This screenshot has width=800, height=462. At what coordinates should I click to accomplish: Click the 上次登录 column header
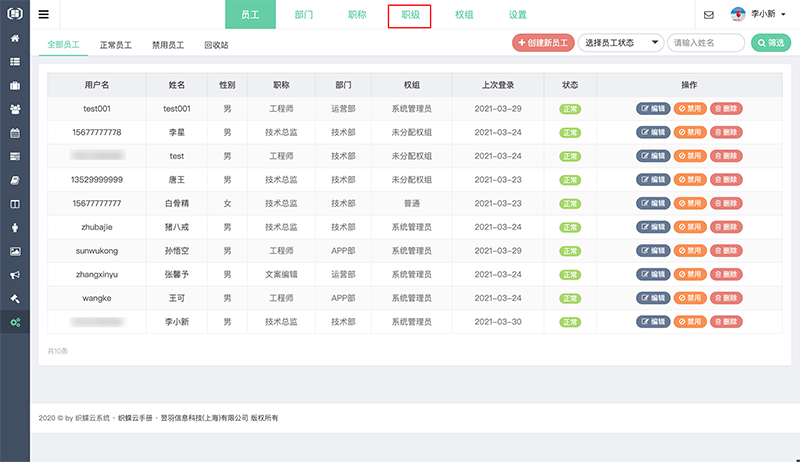(x=498, y=85)
